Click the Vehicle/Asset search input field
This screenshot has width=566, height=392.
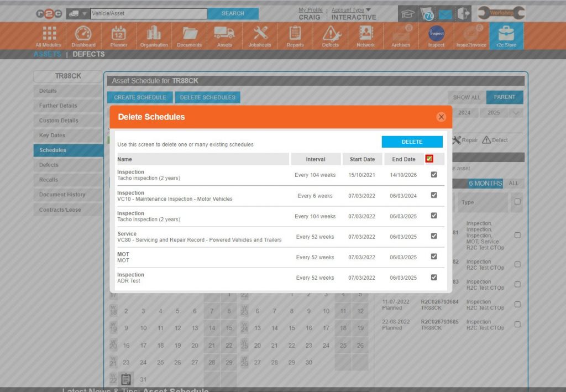click(x=149, y=13)
